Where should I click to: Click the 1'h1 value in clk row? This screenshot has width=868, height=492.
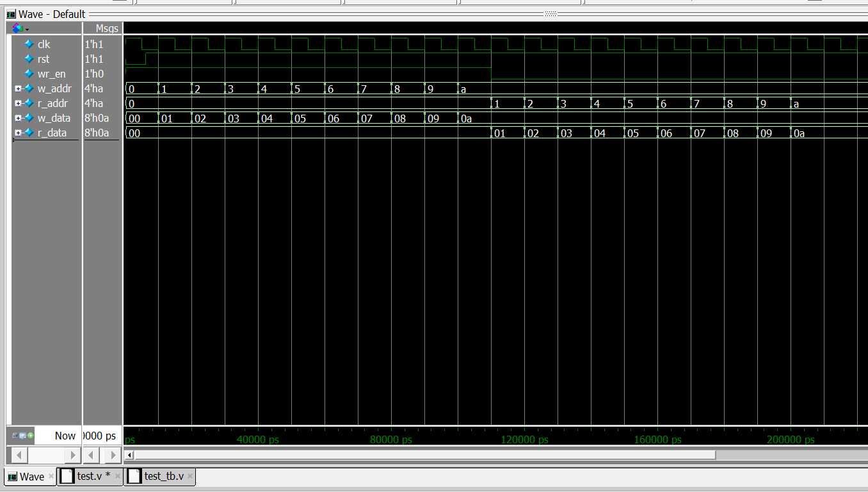point(93,44)
